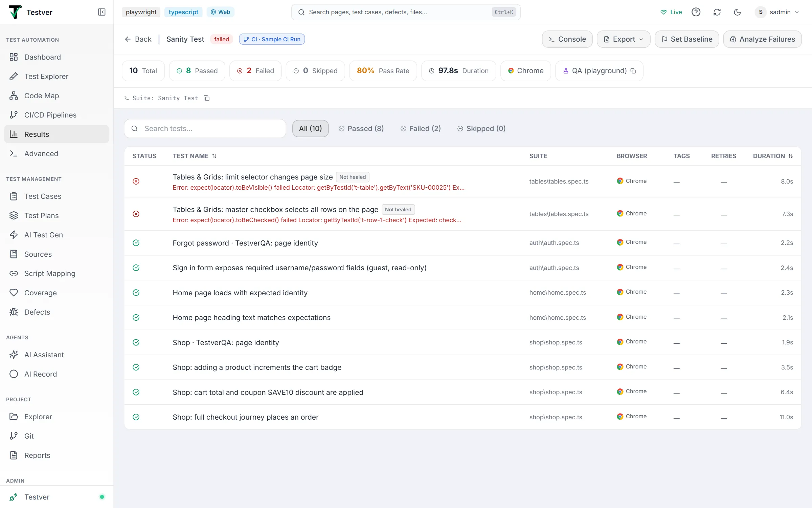812x508 pixels.
Task: Go Back to results list
Action: 138,39
